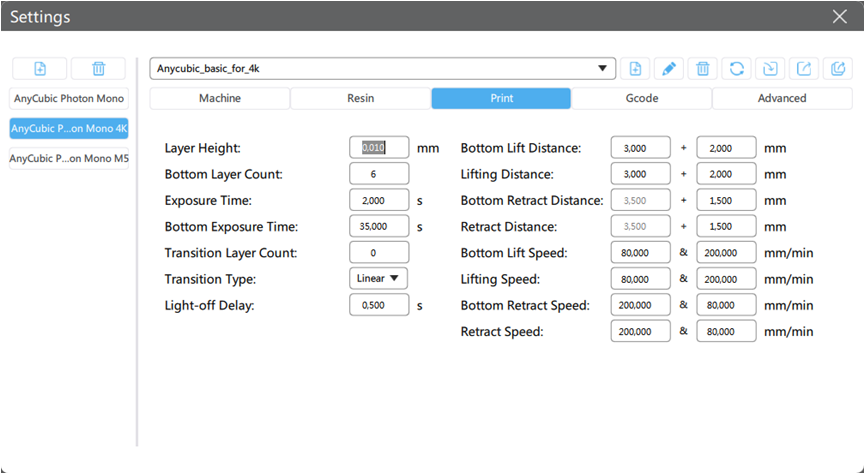Select the AnyCubic Photon Mono 4K printer
865x474 pixels.
point(69,129)
